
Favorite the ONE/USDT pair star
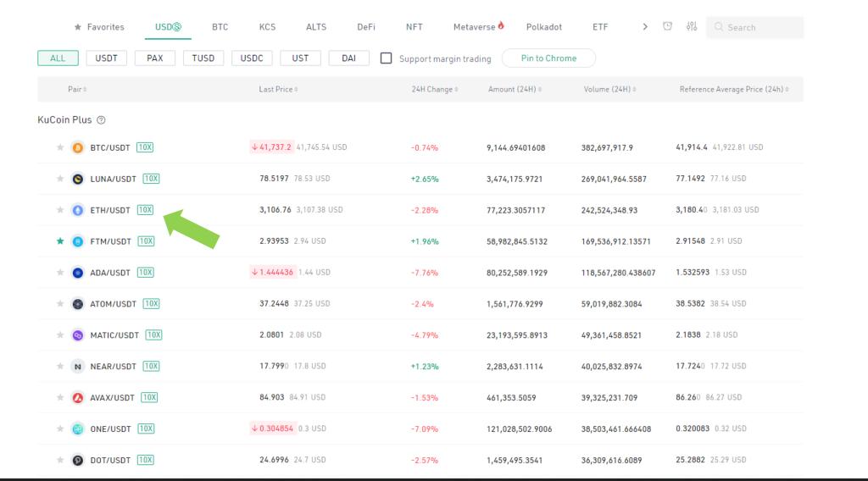pos(60,428)
